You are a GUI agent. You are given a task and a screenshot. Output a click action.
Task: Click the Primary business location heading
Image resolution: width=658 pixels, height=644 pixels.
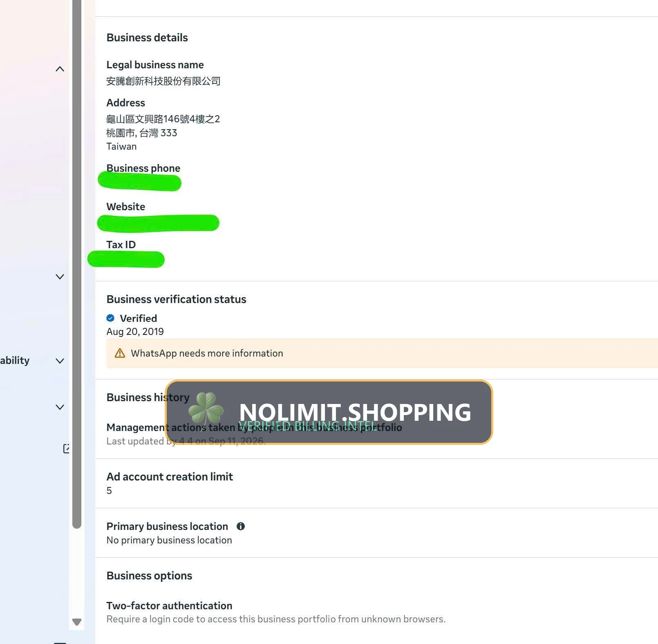coord(167,526)
